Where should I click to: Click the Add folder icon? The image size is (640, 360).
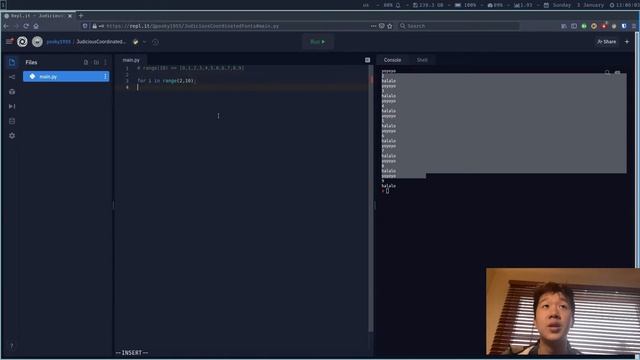pos(96,62)
